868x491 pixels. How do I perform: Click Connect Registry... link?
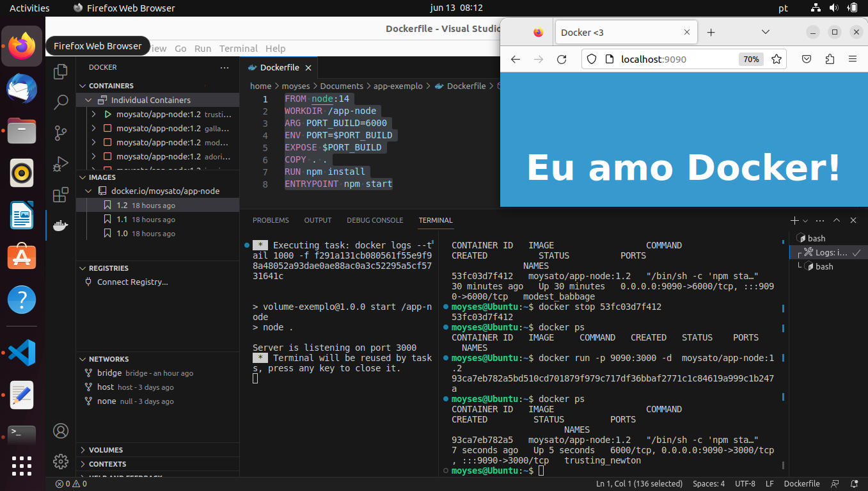tap(132, 282)
